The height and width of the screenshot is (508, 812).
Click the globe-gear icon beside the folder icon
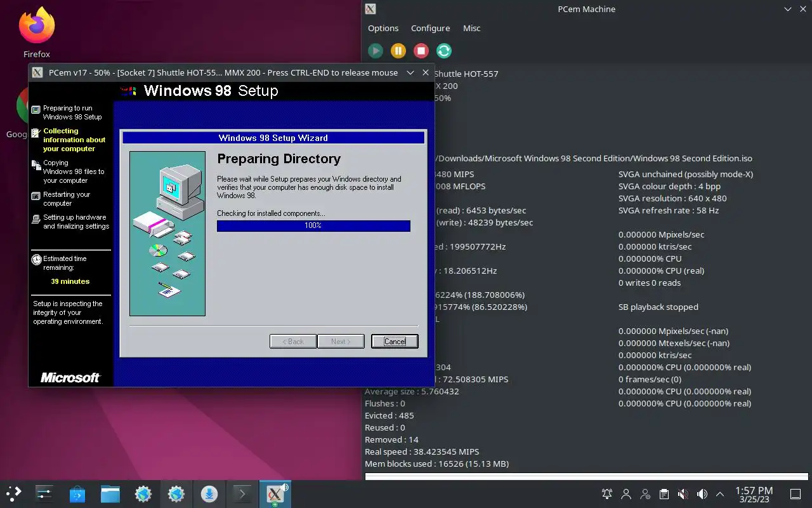(x=143, y=493)
